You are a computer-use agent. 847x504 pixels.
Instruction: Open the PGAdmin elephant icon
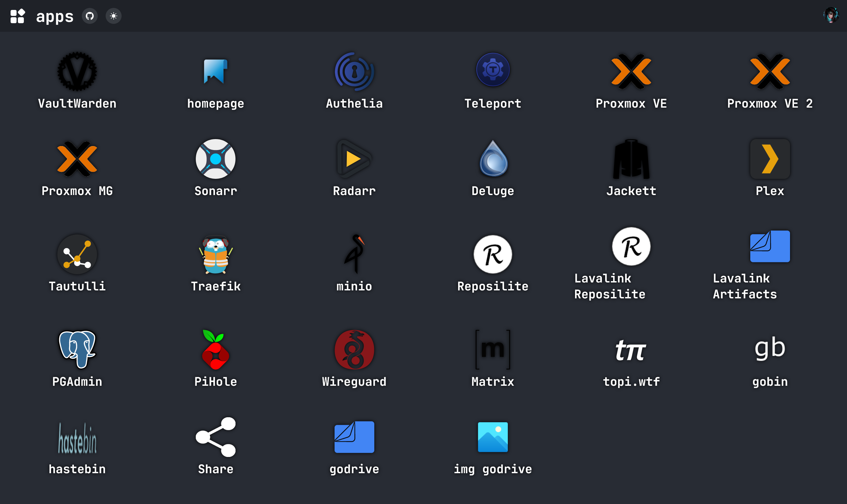(x=77, y=349)
